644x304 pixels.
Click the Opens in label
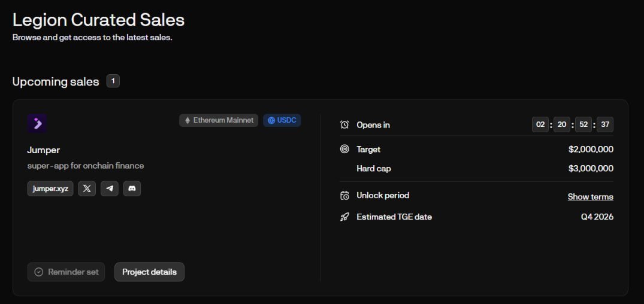point(373,125)
